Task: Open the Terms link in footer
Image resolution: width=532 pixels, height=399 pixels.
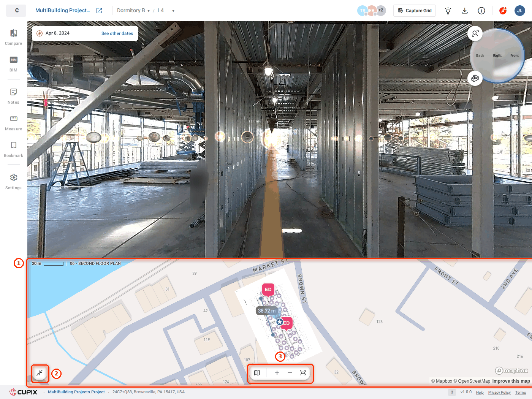Action: point(521,393)
